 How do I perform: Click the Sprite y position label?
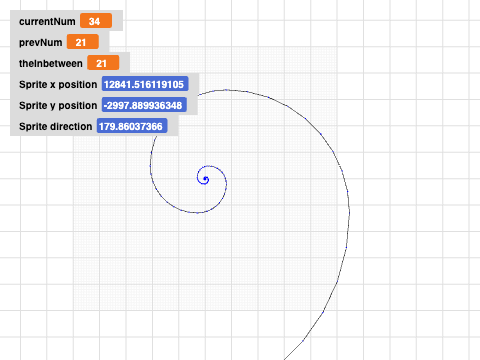(x=58, y=105)
